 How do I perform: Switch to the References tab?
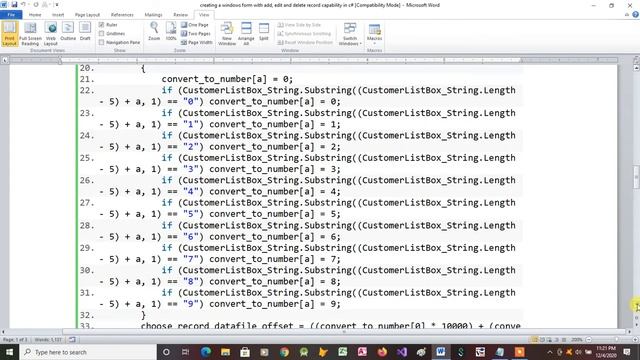click(x=122, y=15)
